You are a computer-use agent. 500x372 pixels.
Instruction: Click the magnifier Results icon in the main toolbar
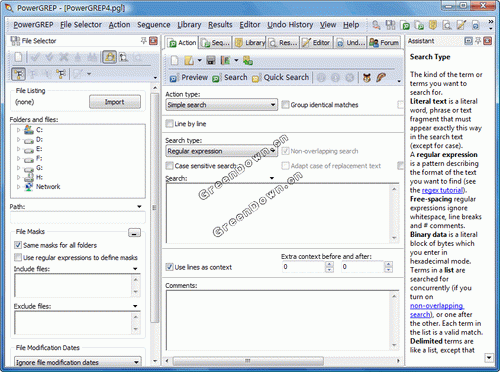pyautogui.click(x=447, y=25)
